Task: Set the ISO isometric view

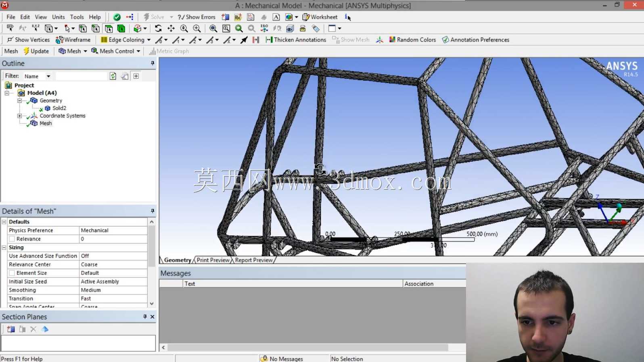Action: [x=264, y=28]
